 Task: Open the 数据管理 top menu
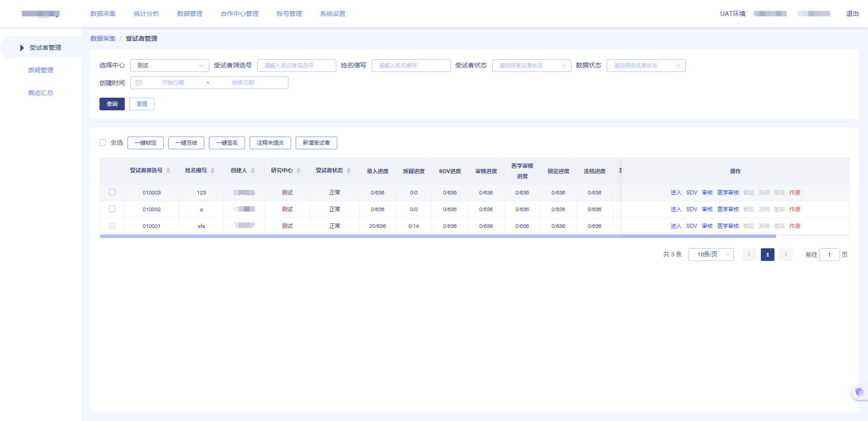(x=190, y=14)
